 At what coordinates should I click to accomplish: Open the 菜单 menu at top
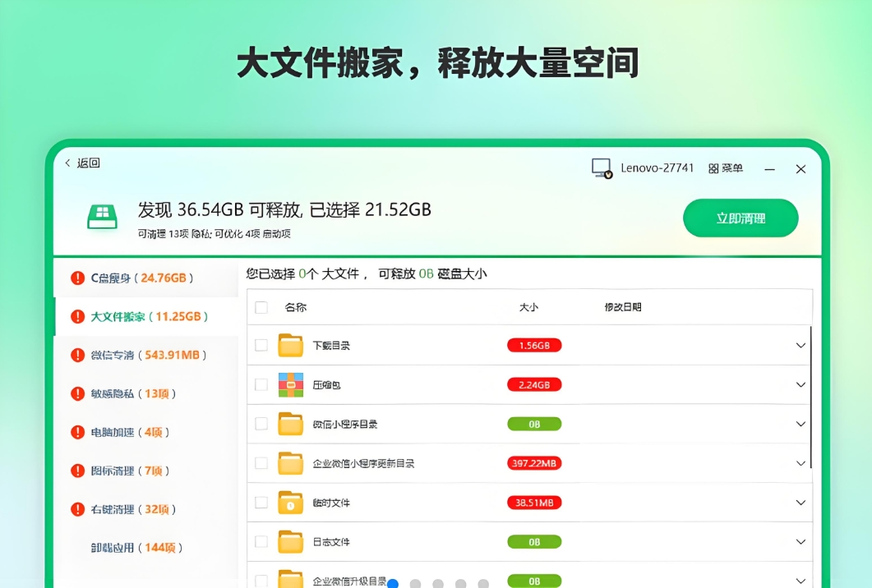click(725, 168)
